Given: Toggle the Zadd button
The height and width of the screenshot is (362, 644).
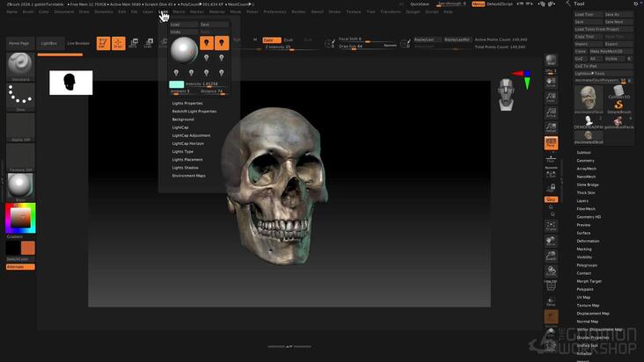Looking at the screenshot, I should [x=271, y=40].
